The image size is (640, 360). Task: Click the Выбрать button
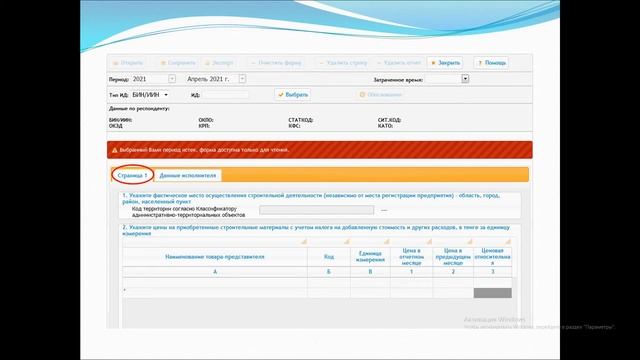293,95
